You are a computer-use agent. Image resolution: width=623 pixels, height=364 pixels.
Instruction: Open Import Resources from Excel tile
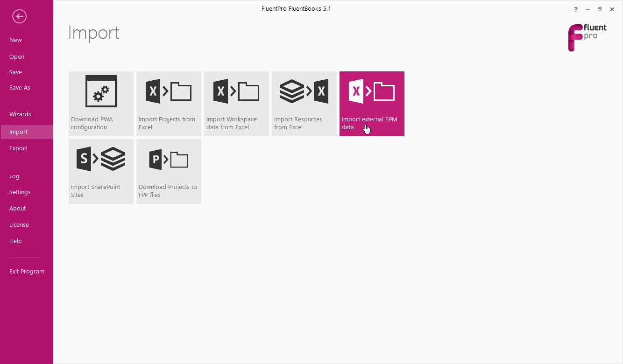click(x=304, y=104)
